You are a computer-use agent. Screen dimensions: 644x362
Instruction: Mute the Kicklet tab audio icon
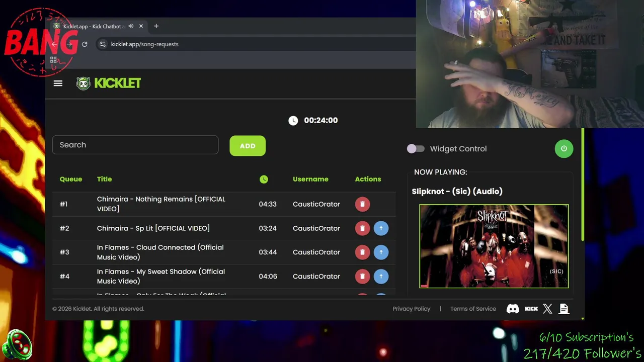coord(131,26)
